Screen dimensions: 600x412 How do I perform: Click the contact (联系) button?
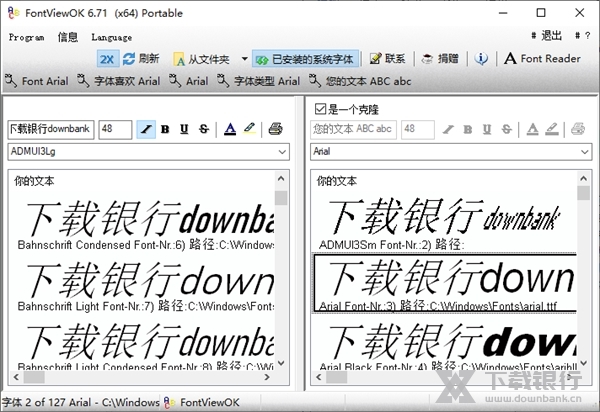coord(387,59)
